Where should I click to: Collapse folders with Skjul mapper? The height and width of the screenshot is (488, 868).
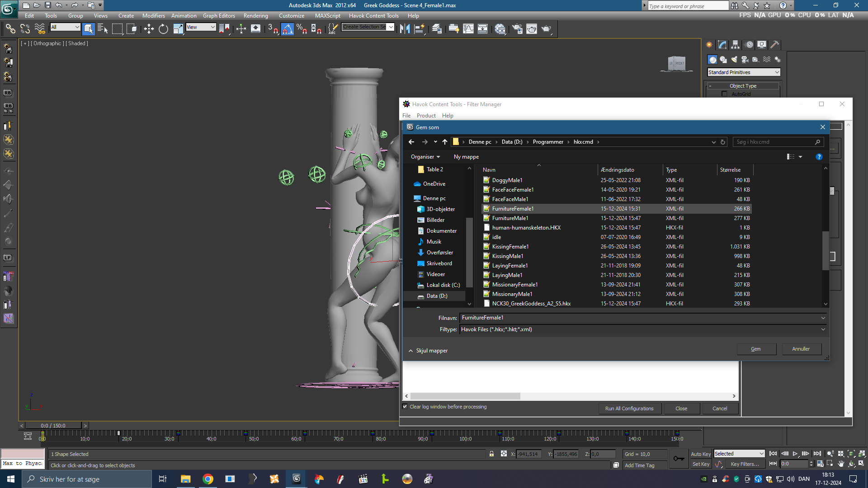(x=428, y=351)
